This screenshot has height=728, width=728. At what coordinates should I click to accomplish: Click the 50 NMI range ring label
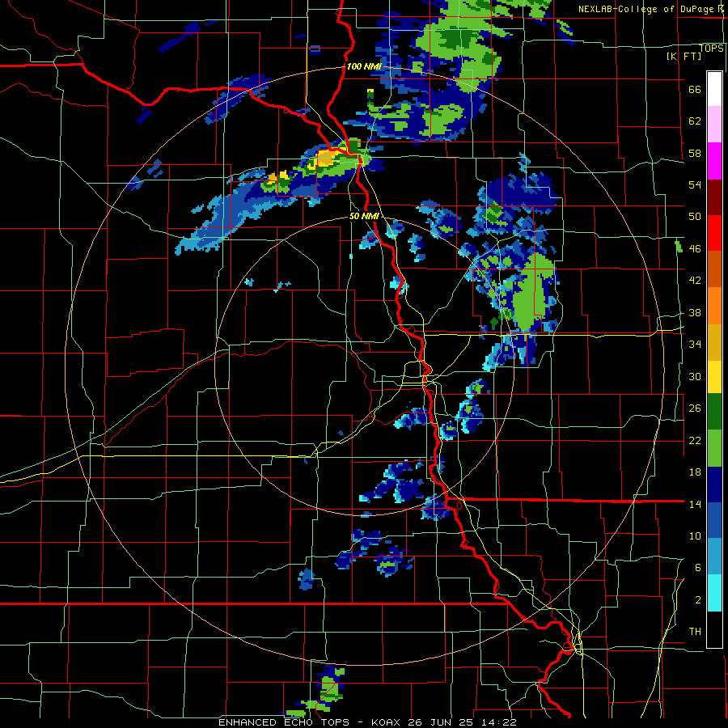(364, 216)
